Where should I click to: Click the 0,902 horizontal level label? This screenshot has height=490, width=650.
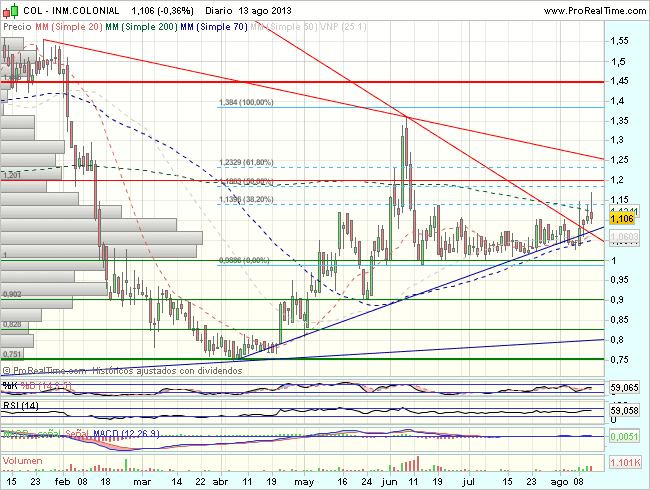(12, 294)
